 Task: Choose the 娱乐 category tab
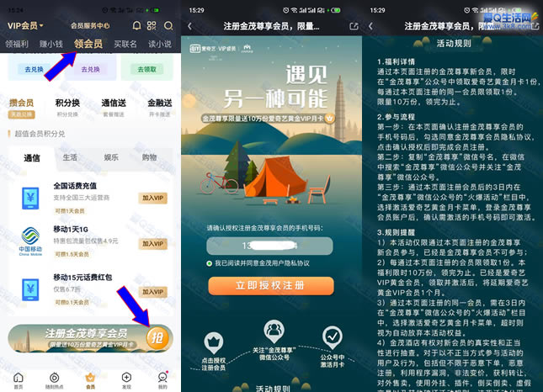[111, 157]
